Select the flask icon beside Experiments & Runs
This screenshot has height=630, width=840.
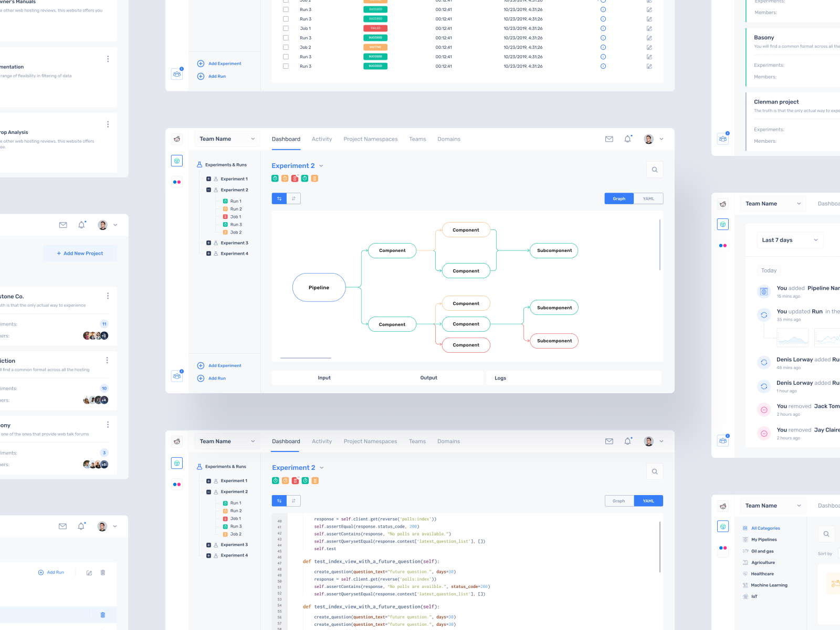(x=199, y=164)
